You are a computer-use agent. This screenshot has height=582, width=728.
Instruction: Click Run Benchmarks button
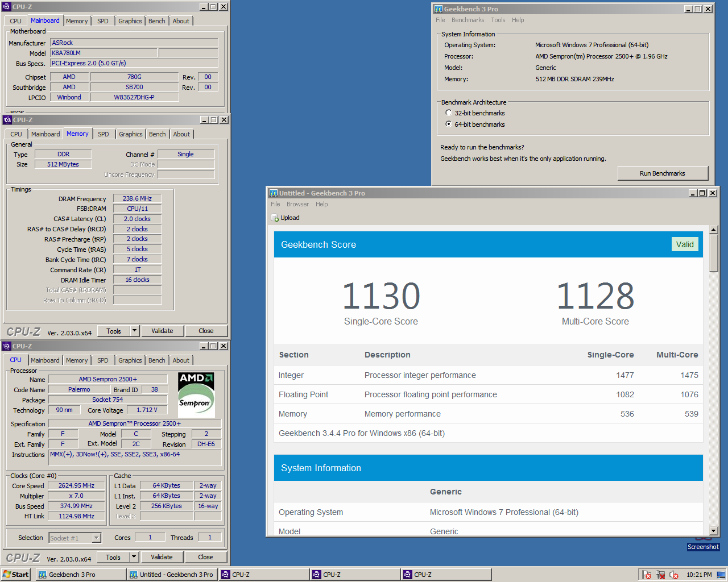click(x=663, y=173)
